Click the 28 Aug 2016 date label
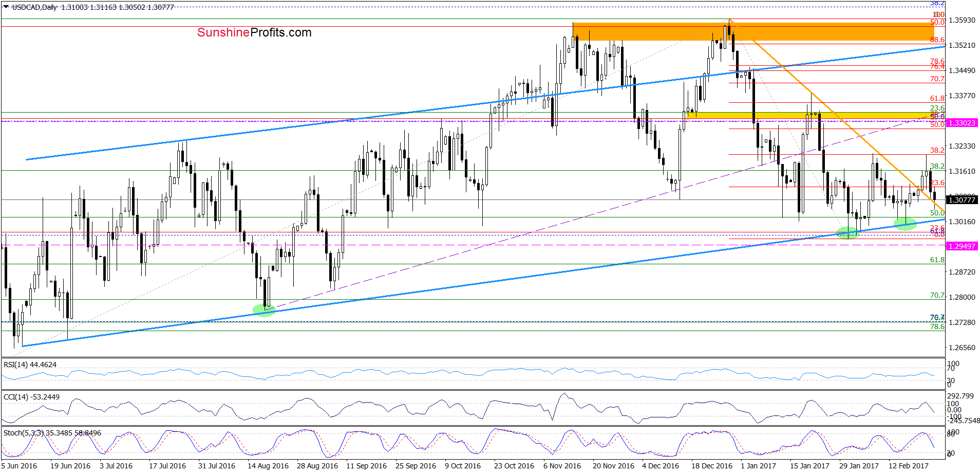 coord(317,466)
